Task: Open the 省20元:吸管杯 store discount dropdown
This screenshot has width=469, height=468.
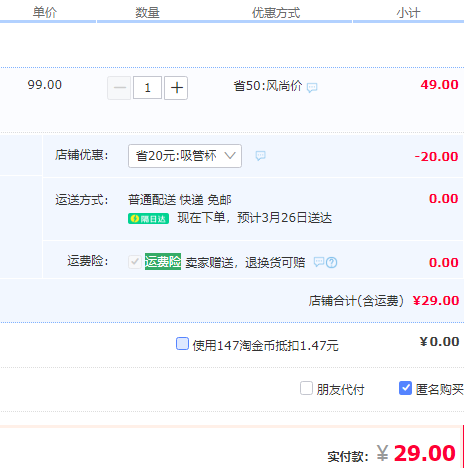Action: tap(185, 156)
